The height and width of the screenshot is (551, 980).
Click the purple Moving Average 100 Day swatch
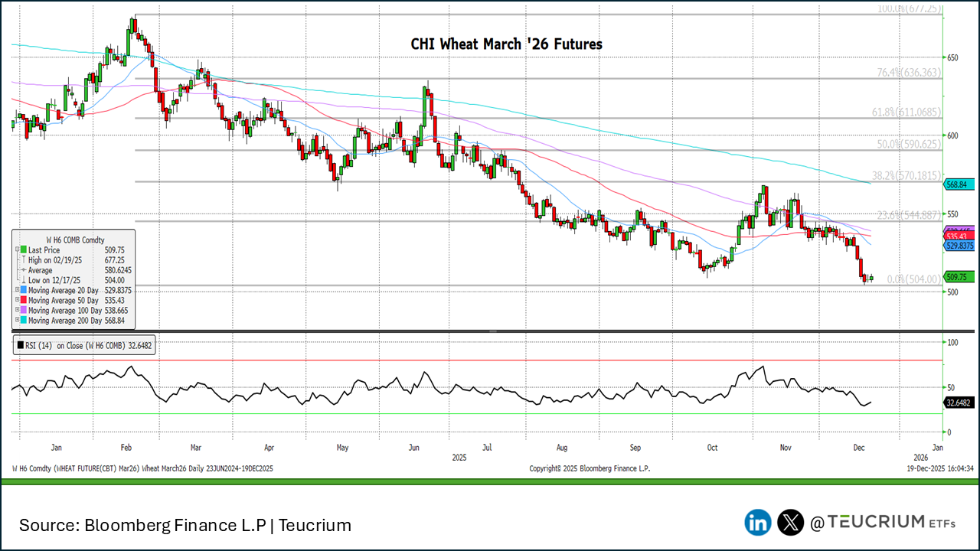(x=22, y=311)
